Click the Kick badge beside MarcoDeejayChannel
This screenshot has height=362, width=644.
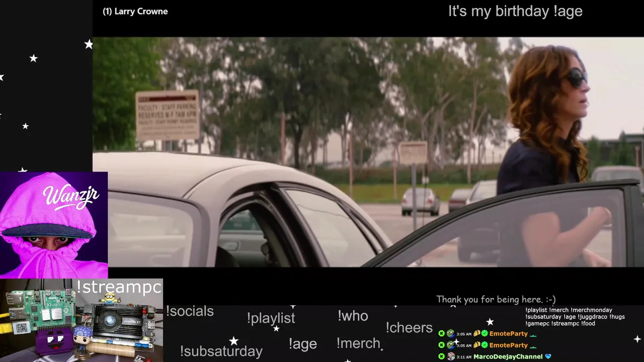click(x=441, y=356)
